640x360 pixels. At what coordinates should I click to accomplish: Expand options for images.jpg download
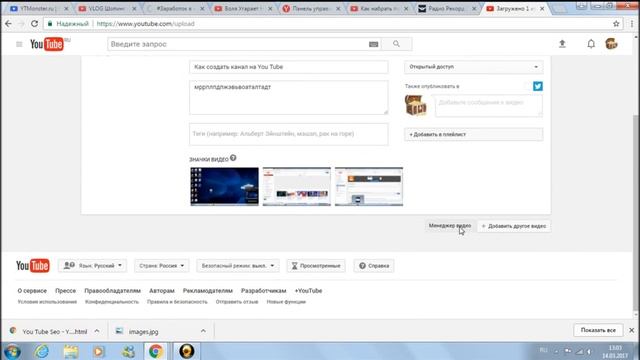click(203, 331)
